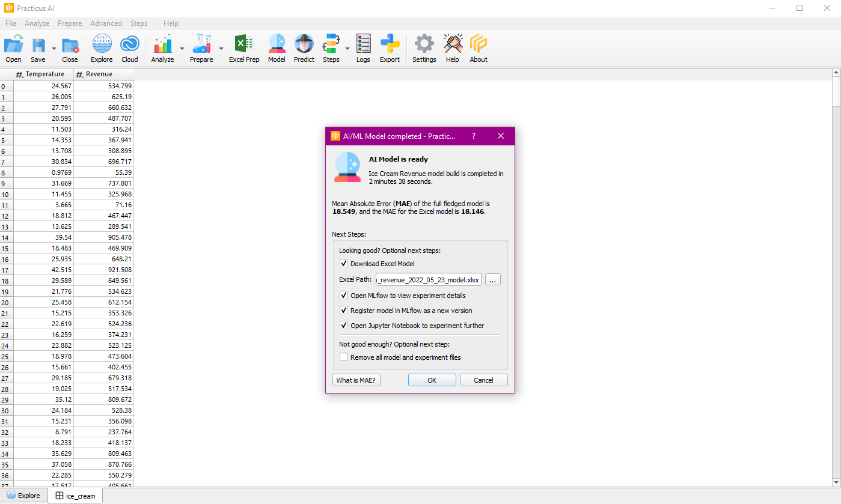Expand the Analyze dropdown arrow

(182, 49)
